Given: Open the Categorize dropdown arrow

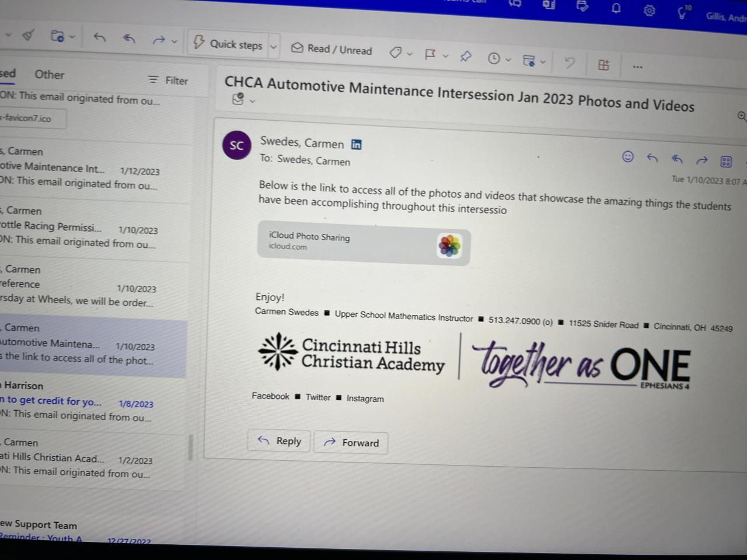Looking at the screenshot, I should click(410, 54).
